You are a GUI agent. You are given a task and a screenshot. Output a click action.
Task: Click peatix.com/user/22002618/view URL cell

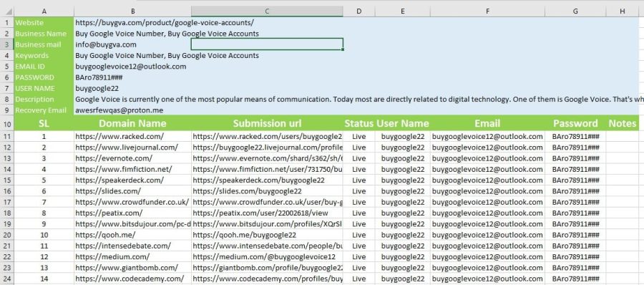267,213
